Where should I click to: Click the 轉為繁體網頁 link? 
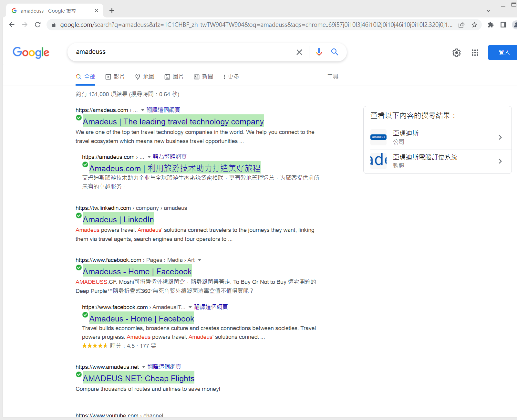170,157
